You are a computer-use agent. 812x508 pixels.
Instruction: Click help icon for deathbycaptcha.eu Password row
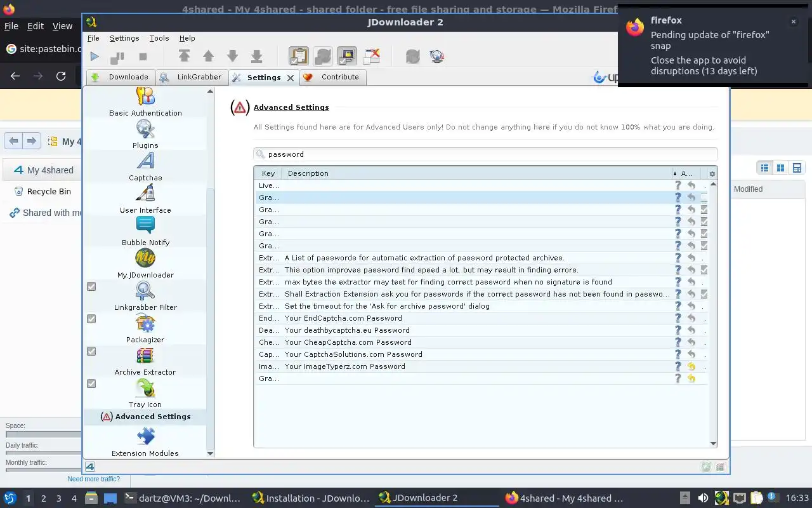pos(678,330)
